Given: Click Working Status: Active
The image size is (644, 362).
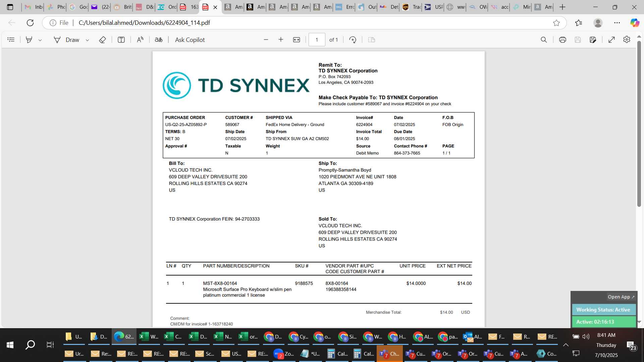Looking at the screenshot, I should pyautogui.click(x=603, y=310).
